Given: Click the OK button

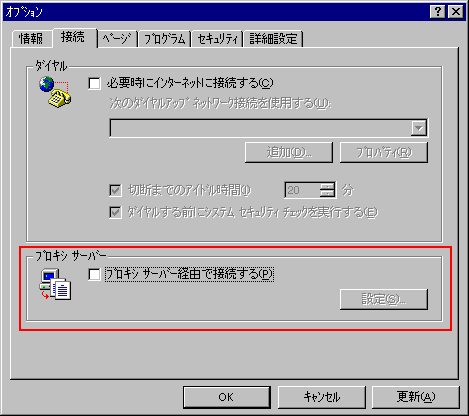Looking at the screenshot, I should coord(227,397).
